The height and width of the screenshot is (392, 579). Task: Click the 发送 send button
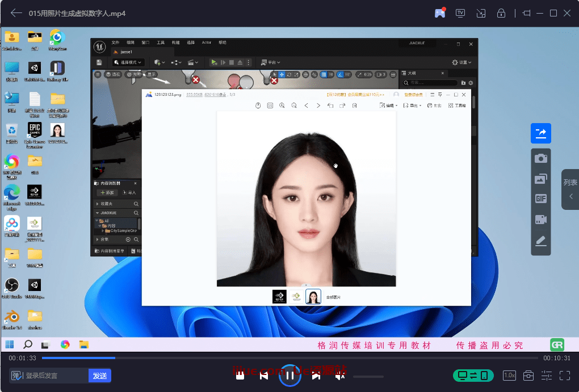(100, 376)
